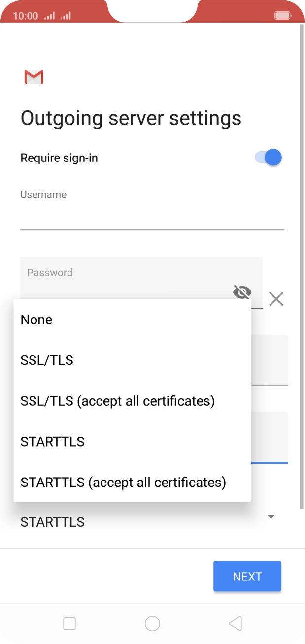Tap the recent apps square navigation icon
This screenshot has width=305, height=644.
tap(68, 624)
